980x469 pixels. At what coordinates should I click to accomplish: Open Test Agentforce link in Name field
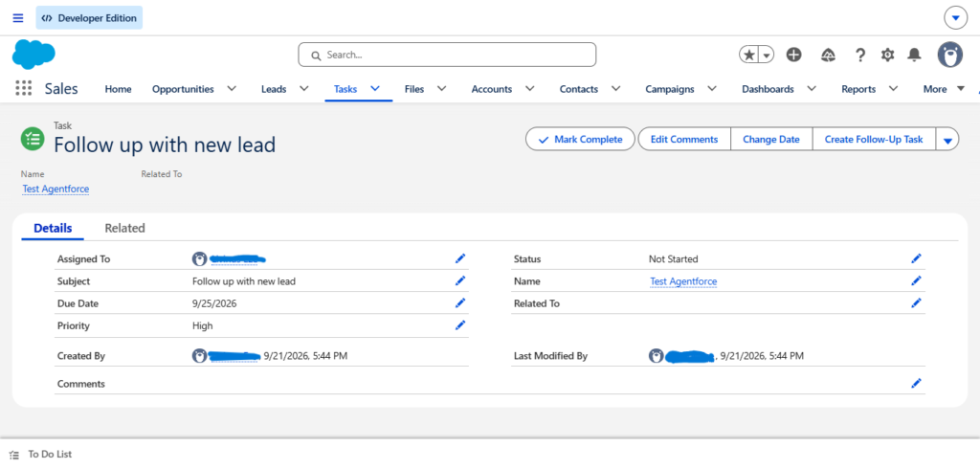pos(683,281)
